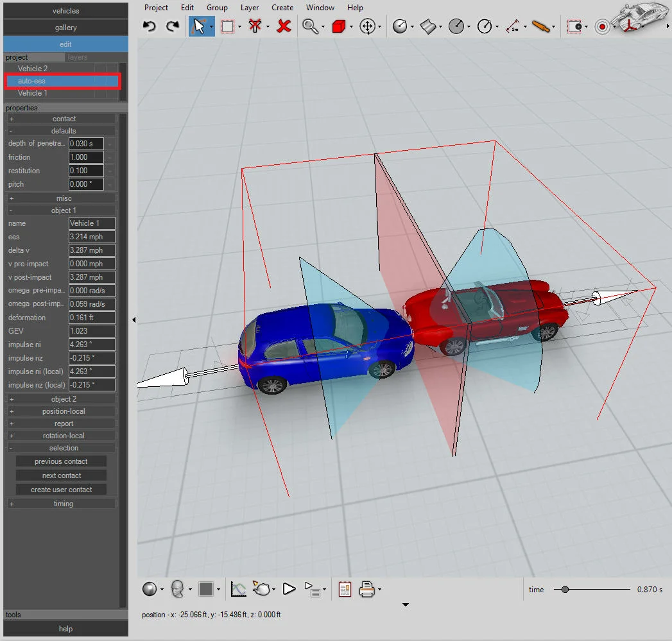Open the Layer menu
Viewport: 672px width, 641px height.
(250, 7)
